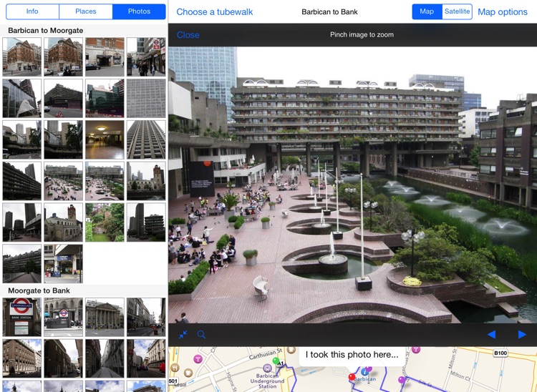The width and height of the screenshot is (537, 392).
Task: Tap the purple pin at Silk St
Action: [x=402, y=380]
